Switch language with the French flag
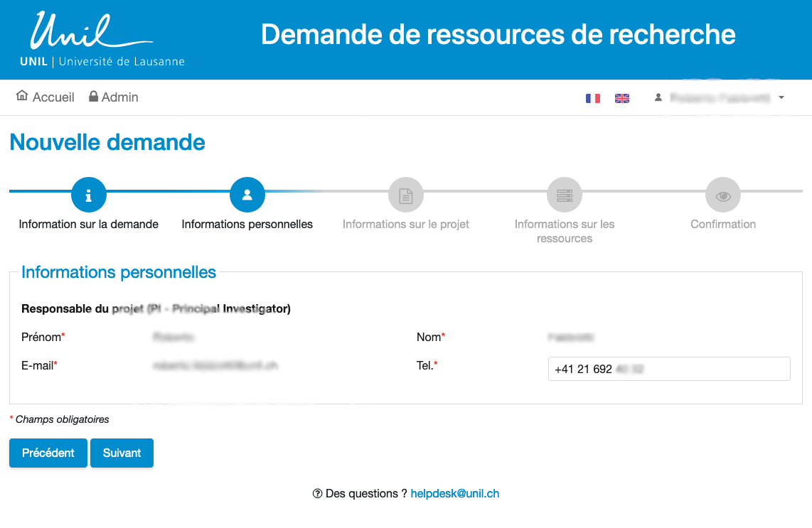Image resolution: width=812 pixels, height=528 pixels. 593,98
